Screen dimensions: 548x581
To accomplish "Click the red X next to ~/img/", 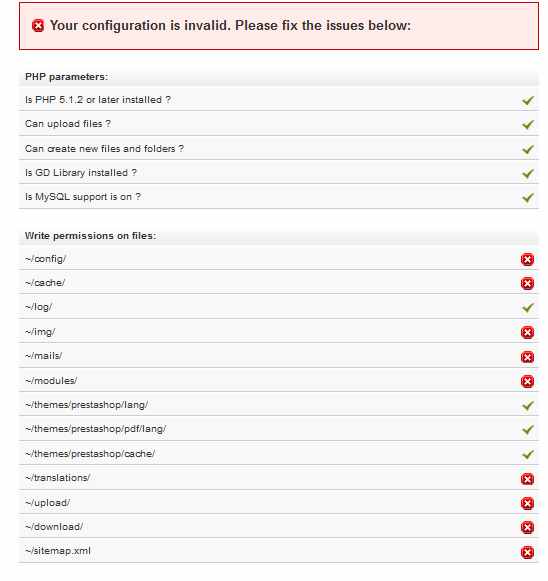I will (527, 332).
